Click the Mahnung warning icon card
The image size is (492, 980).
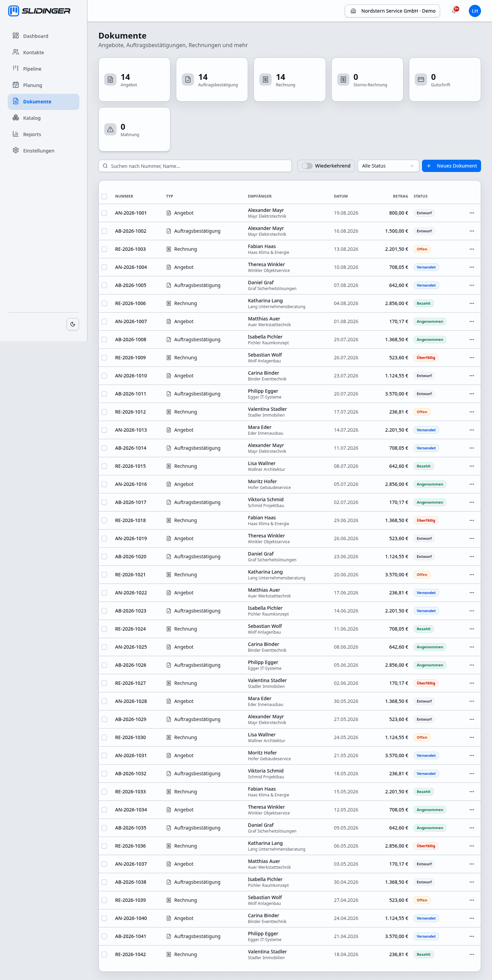[x=110, y=129]
